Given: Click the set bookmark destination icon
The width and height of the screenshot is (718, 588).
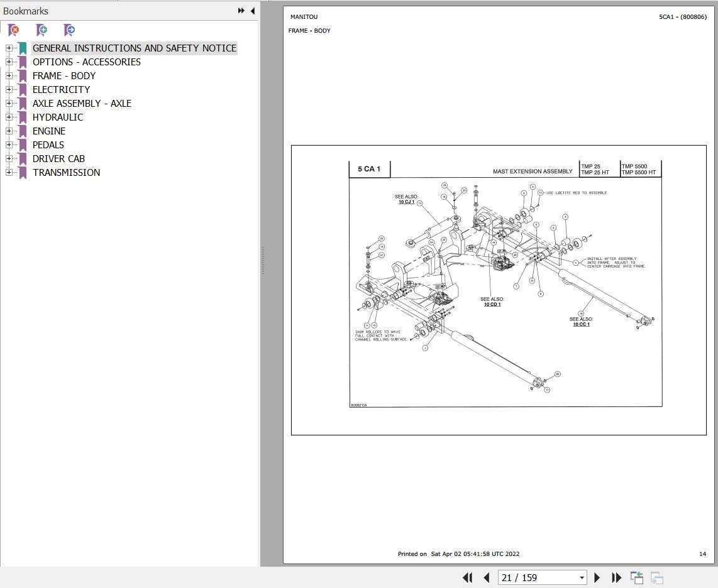Looking at the screenshot, I should [x=69, y=30].
